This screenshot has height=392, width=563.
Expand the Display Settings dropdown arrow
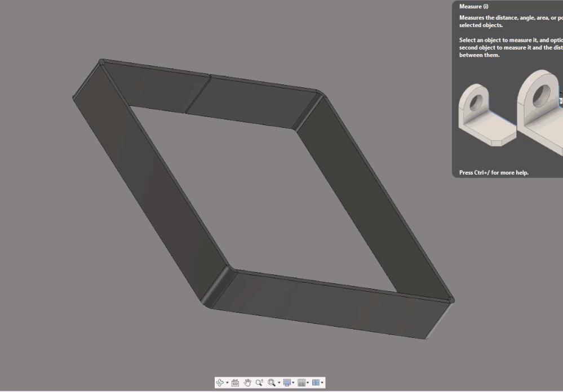point(294,382)
